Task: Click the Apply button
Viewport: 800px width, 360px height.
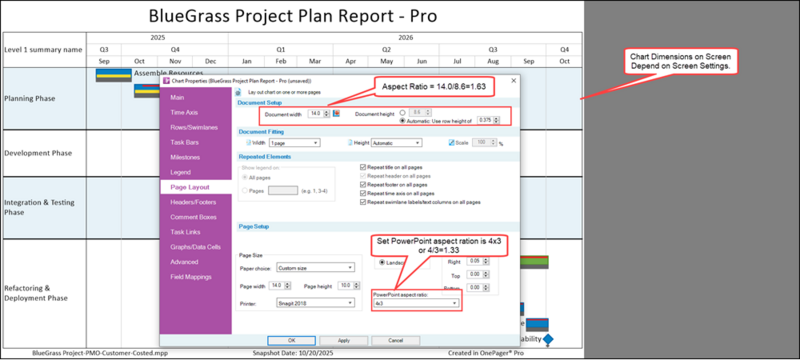Action: click(x=344, y=340)
